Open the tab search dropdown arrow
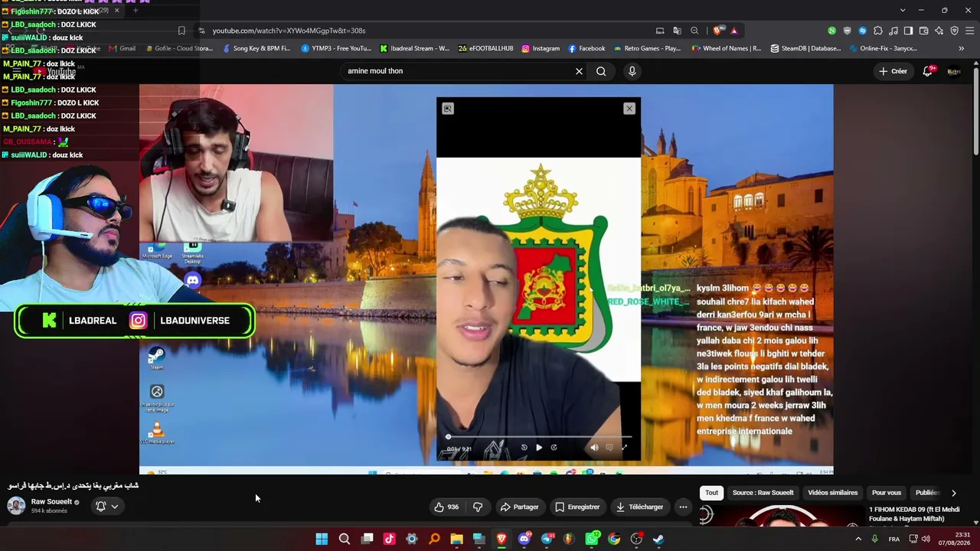The height and width of the screenshot is (551, 980). 903,10
